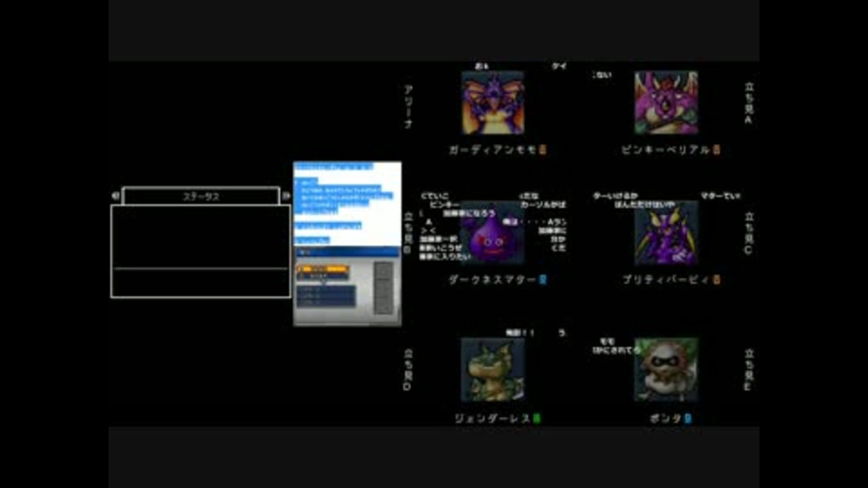Select the orange highlighted row in the DS screen

tap(323, 269)
